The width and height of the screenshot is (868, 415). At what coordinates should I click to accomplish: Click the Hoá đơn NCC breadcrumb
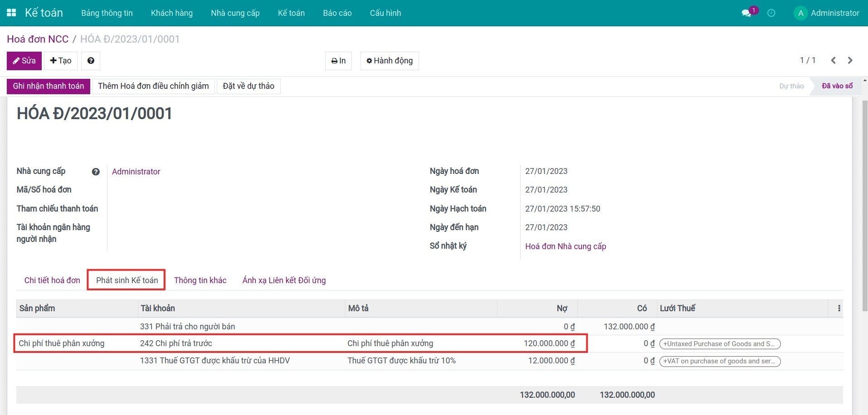click(38, 39)
